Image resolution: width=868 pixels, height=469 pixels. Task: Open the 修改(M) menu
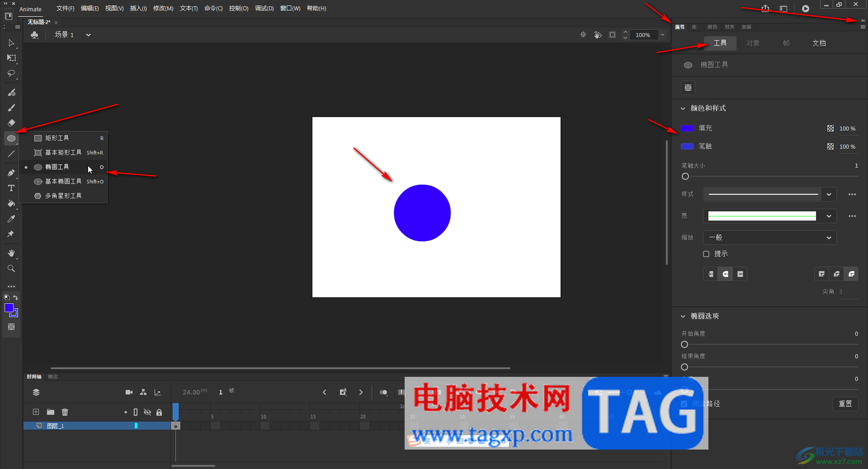[x=163, y=9]
